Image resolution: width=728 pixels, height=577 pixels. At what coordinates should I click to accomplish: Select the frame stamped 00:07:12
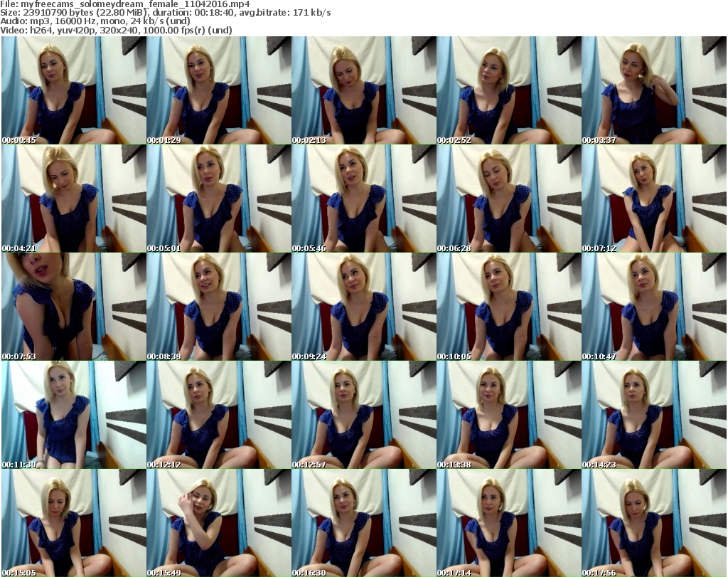tap(654, 198)
